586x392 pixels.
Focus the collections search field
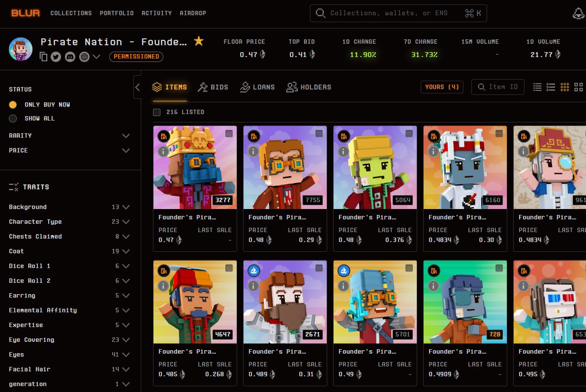(399, 13)
